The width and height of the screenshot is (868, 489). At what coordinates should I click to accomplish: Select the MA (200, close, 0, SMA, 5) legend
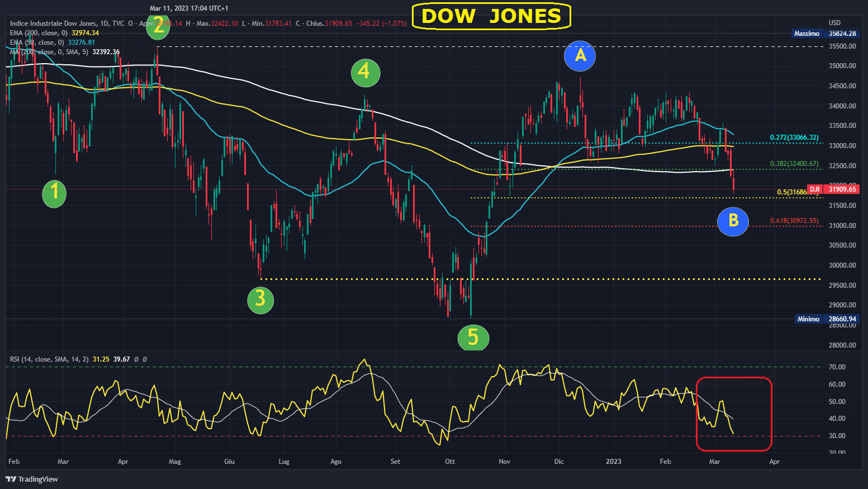click(49, 52)
